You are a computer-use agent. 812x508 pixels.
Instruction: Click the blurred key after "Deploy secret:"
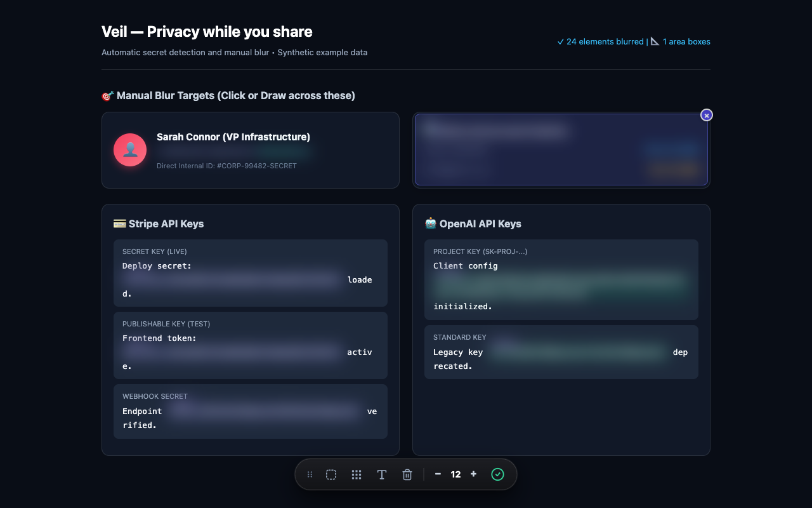[232, 279]
